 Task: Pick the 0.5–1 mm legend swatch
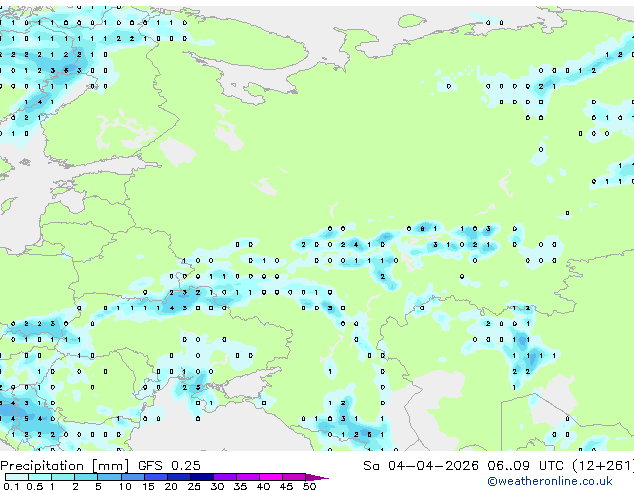(x=40, y=477)
